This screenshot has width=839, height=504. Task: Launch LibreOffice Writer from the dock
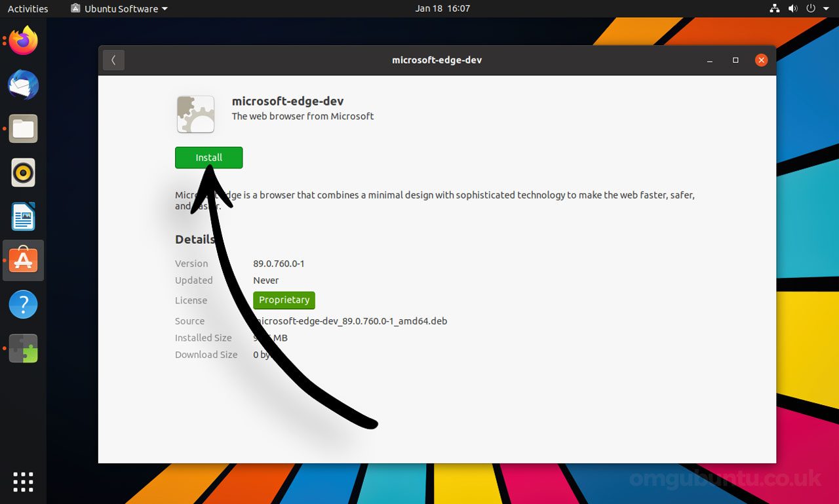coord(24,217)
